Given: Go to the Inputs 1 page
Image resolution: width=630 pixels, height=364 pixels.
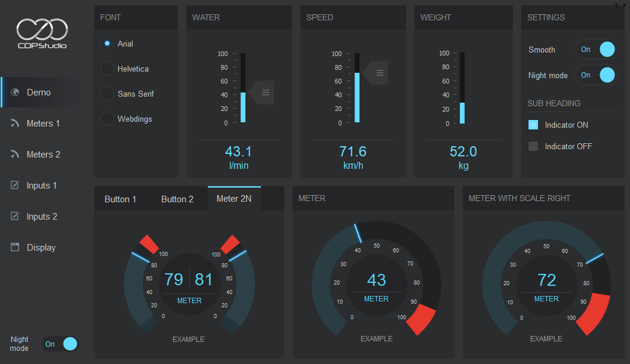Looking at the screenshot, I should [x=42, y=186].
